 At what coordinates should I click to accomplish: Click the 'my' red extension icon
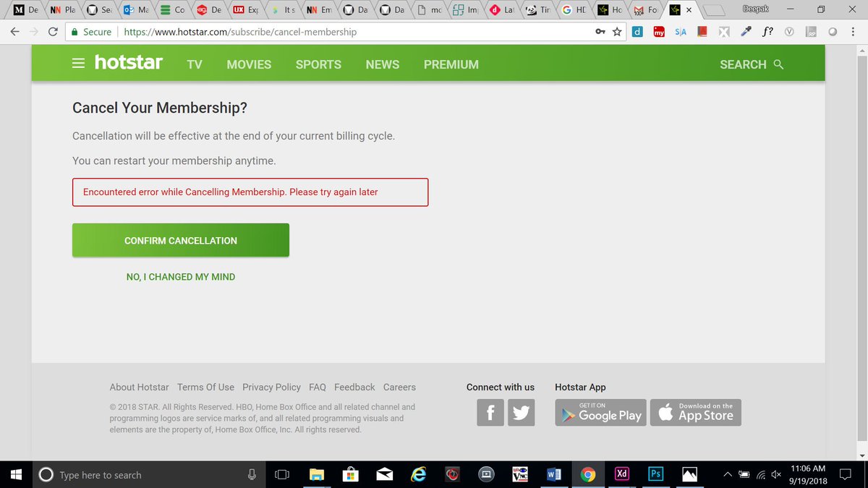pyautogui.click(x=659, y=32)
